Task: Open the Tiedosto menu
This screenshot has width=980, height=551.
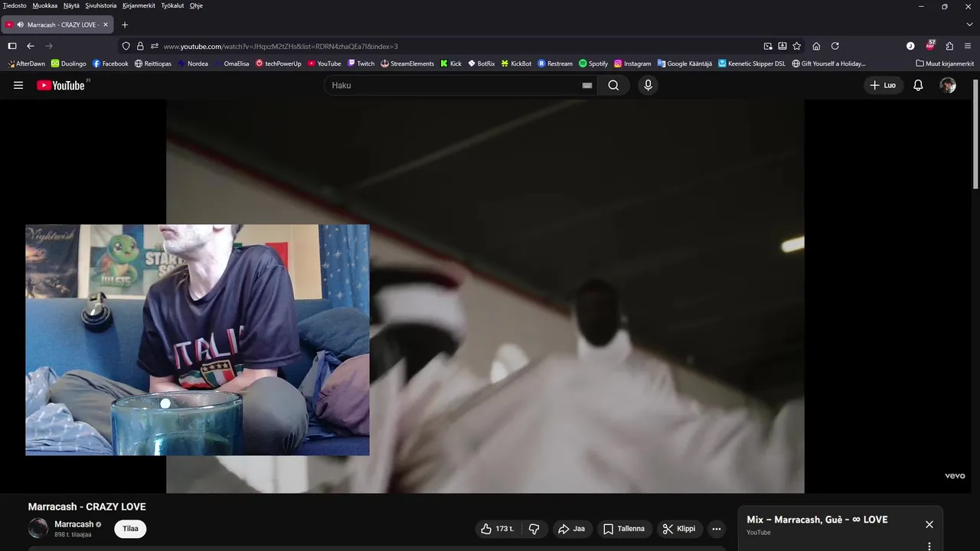Action: click(15, 5)
